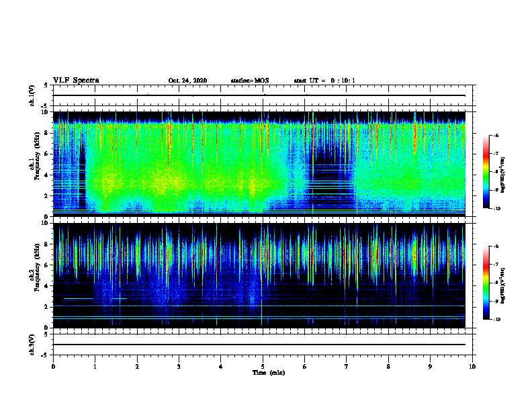
Task: Click the 'ch.1(V)' axis label
Action: 32,95
